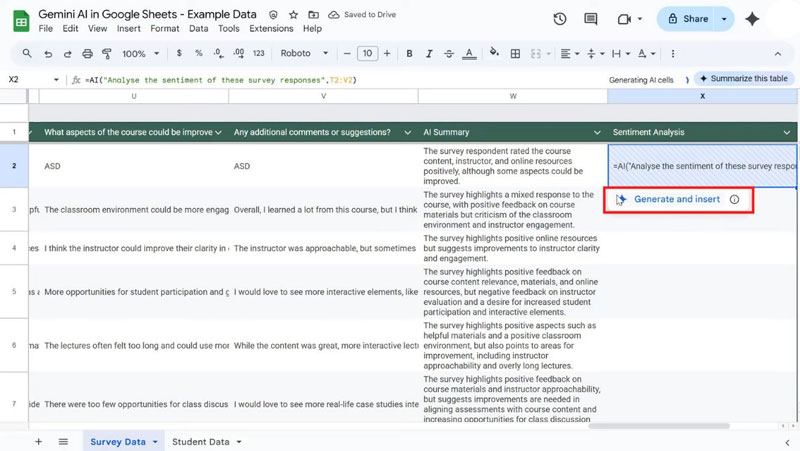
Task: Open the Sentiment Analysis column filter dropdown
Action: coord(787,132)
